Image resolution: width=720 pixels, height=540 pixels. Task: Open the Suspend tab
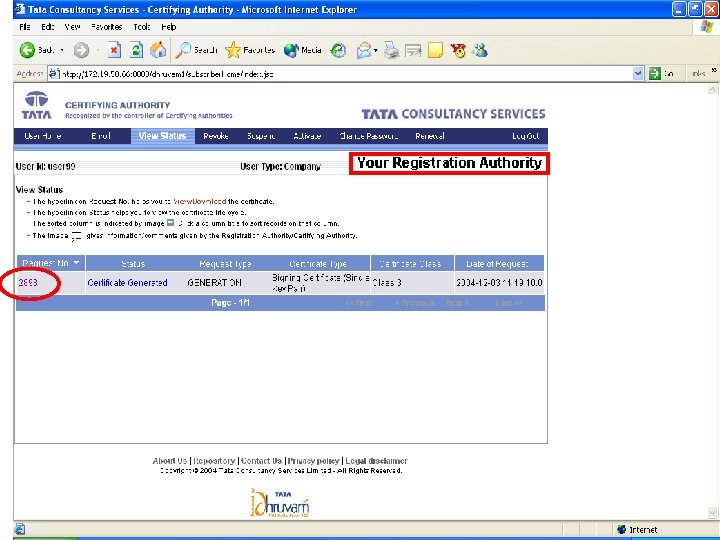tap(261, 136)
